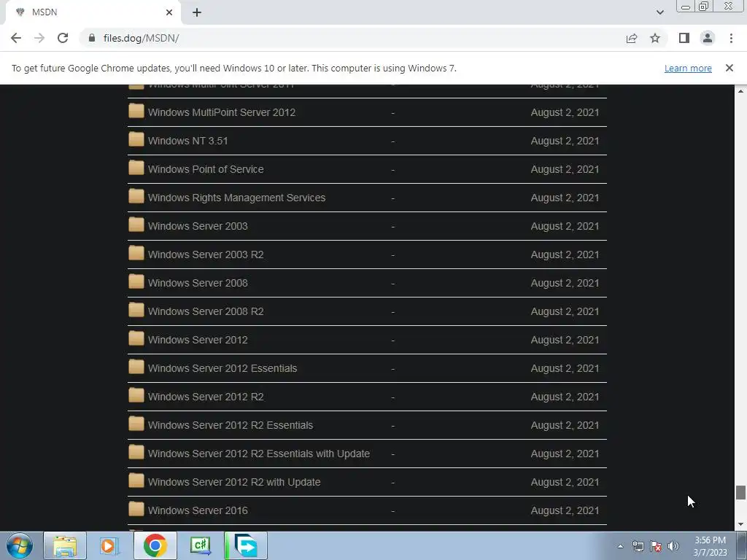The height and width of the screenshot is (560, 747).
Task: Expand the tab search dropdown
Action: tap(659, 12)
